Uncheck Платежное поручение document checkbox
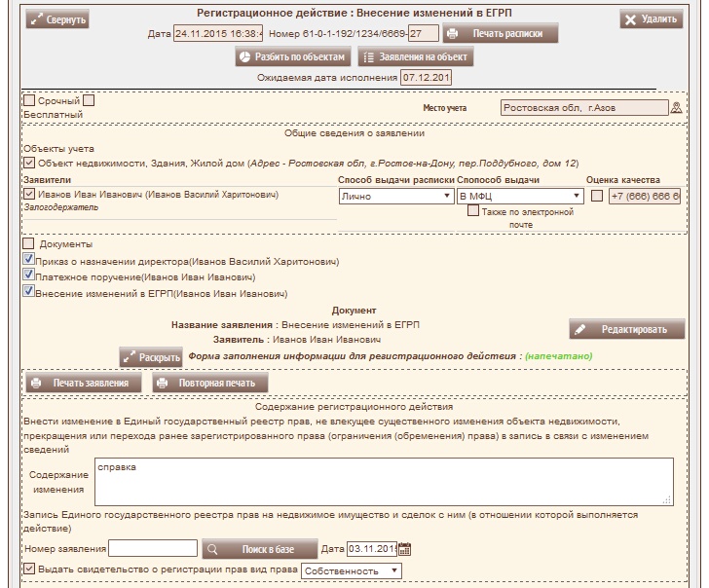The height and width of the screenshot is (588, 709). [x=28, y=276]
